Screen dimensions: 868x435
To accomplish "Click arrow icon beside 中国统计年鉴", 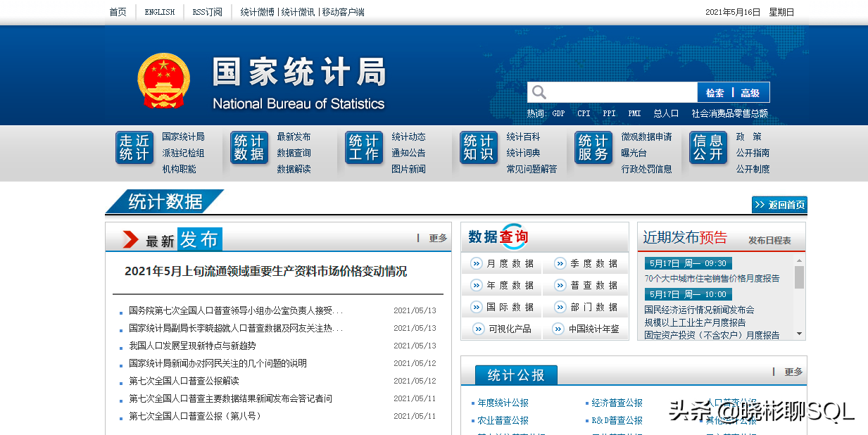I will [558, 329].
